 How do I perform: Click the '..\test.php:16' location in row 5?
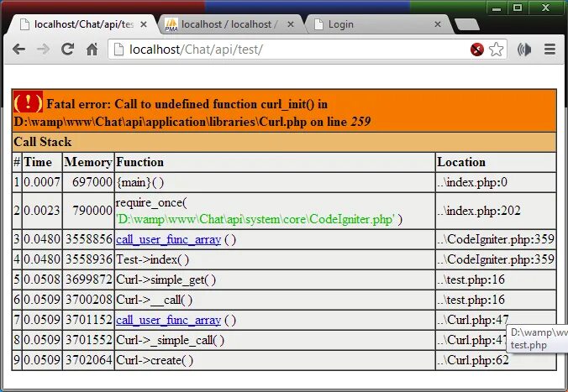point(496,280)
